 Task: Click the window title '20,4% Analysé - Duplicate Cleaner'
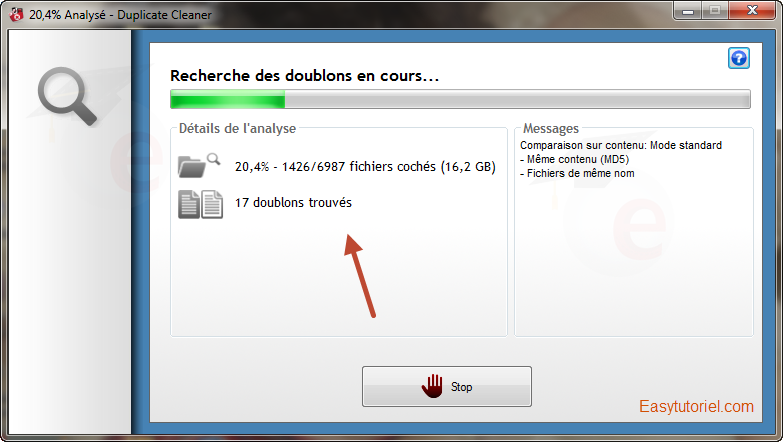click(x=120, y=15)
